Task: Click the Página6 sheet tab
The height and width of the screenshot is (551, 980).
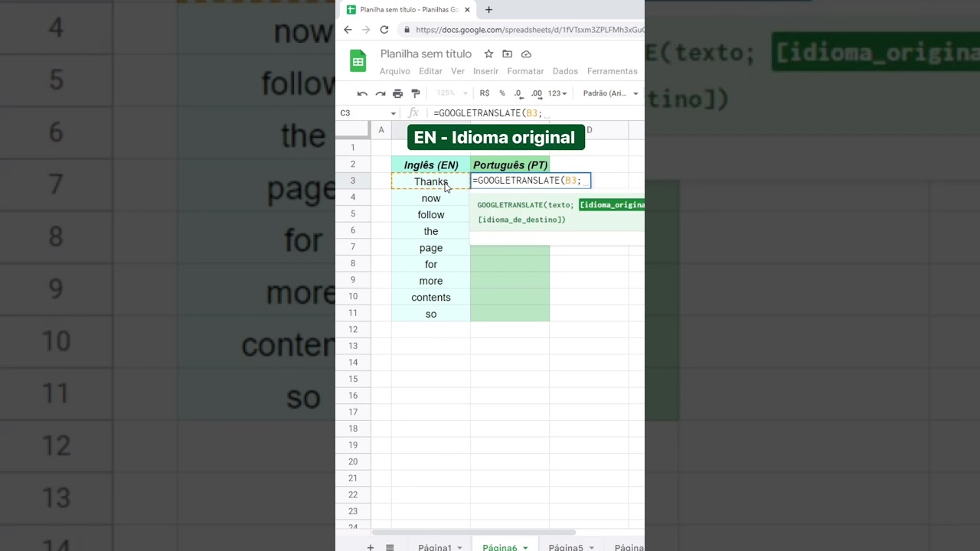Action: pyautogui.click(x=500, y=547)
